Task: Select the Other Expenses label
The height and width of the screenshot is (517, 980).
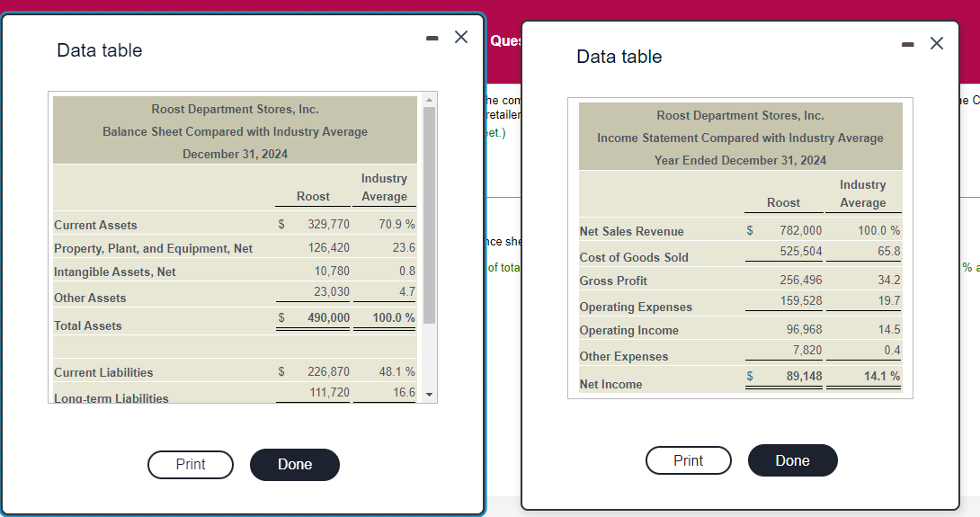Action: click(624, 356)
